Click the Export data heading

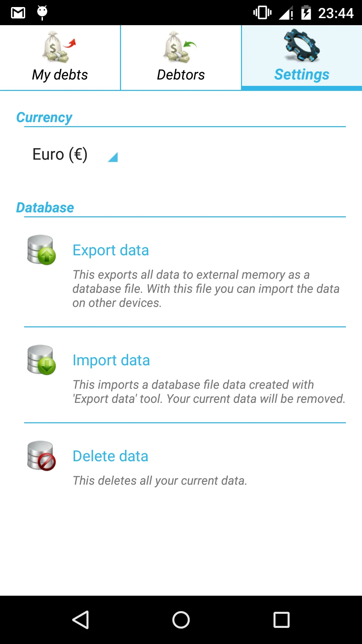(x=111, y=250)
